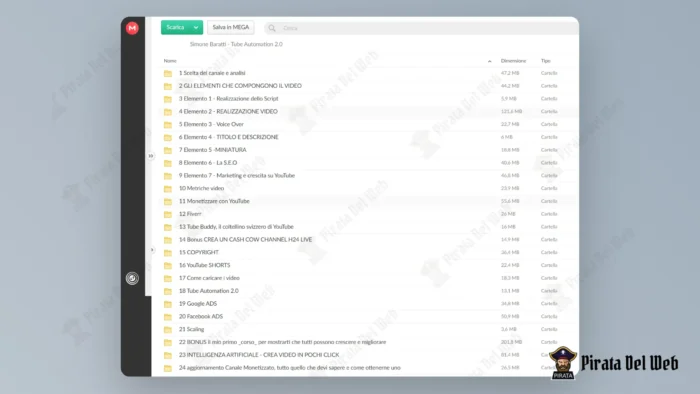The image size is (700, 394).
Task: Click folder icon of 14 Bonus CREA UN CASH COW CHANNEL
Action: click(168, 240)
